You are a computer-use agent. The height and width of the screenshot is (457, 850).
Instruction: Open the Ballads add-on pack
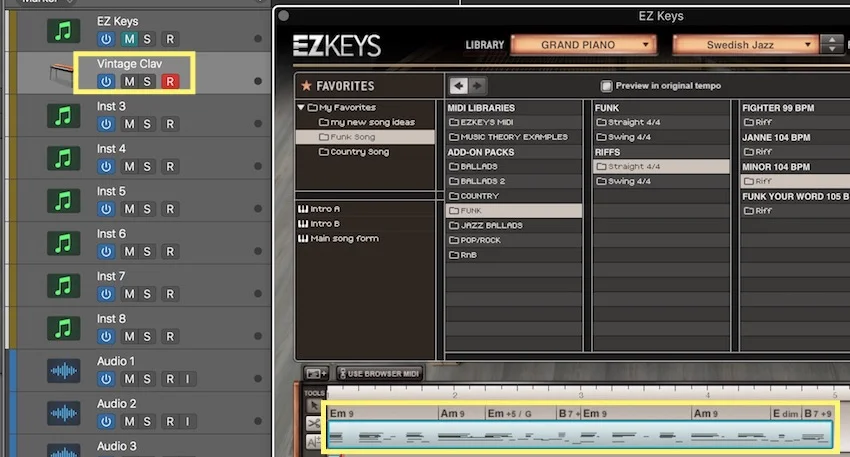[473, 166]
